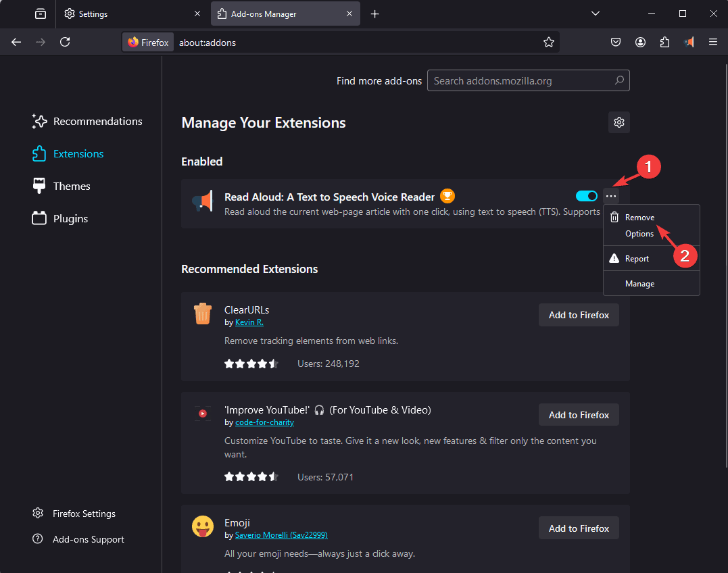
Task: Select the Add-ons Manager tab
Action: (x=285, y=14)
